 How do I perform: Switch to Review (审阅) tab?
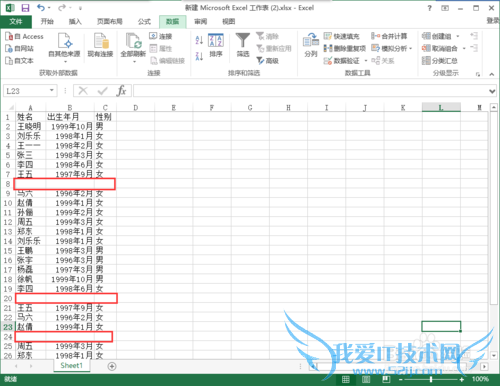[x=200, y=22]
